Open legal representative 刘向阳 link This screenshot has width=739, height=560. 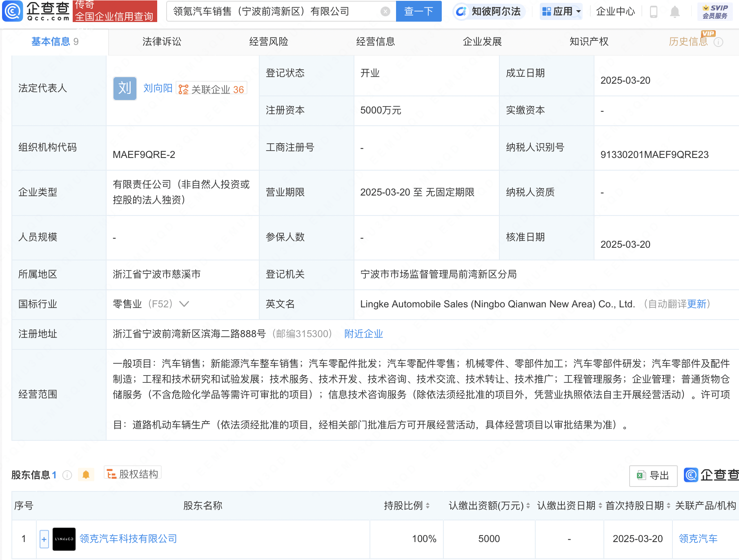point(158,88)
